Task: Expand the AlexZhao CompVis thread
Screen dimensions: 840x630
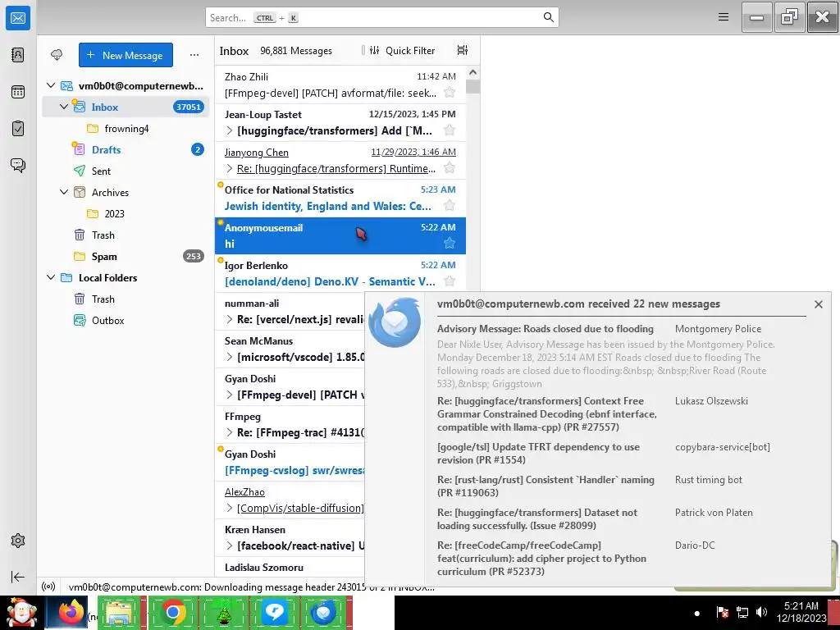Action: [x=230, y=508]
